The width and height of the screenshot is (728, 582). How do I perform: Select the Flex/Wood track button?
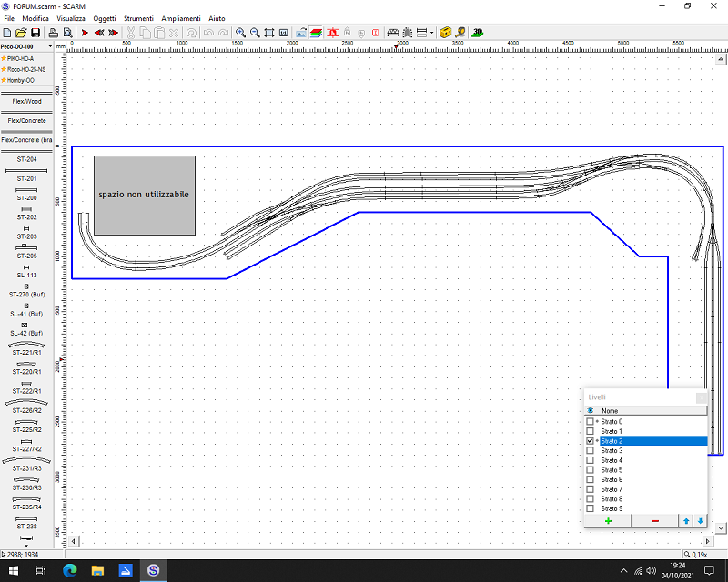pos(26,102)
